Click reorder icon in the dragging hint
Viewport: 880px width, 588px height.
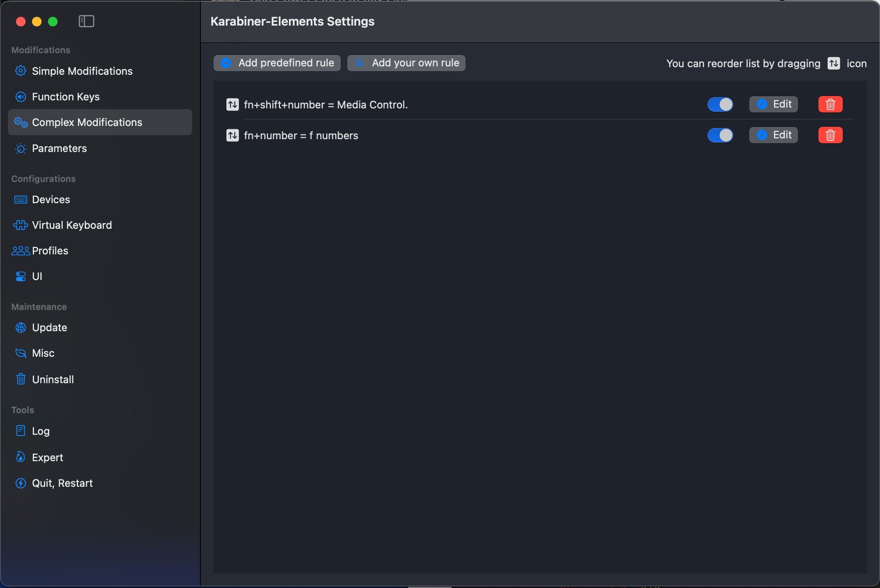point(834,63)
